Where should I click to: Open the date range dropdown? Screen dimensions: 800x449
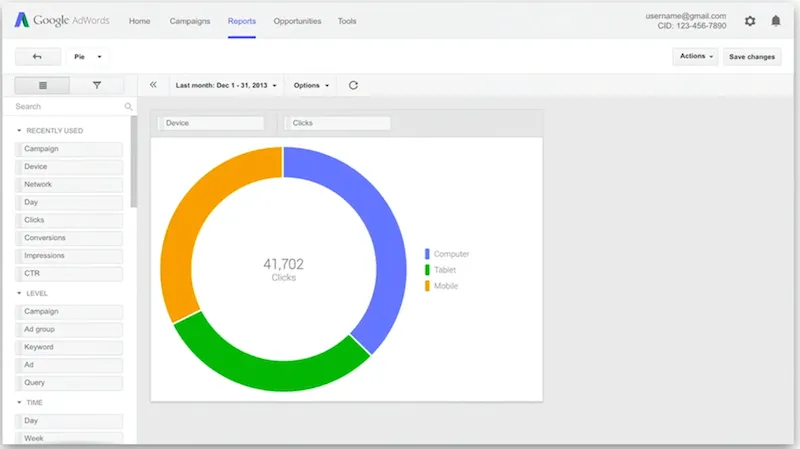pos(226,85)
